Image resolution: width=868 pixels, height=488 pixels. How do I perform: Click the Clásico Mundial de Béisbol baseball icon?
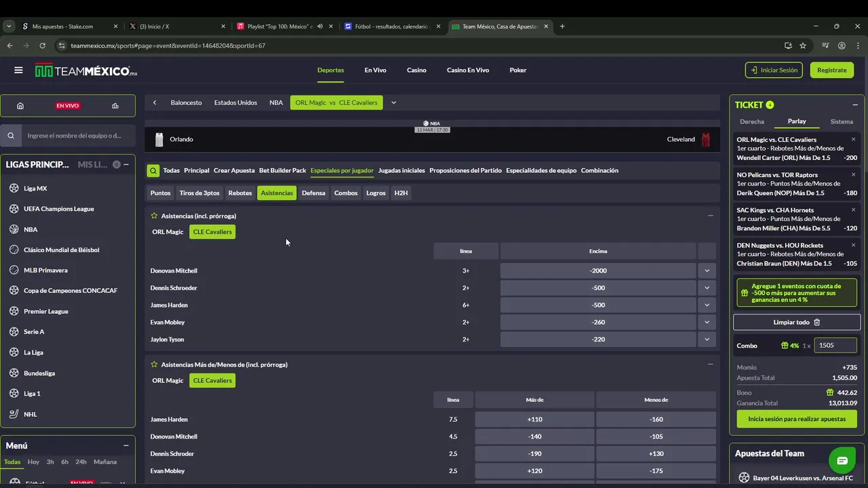[x=14, y=249]
